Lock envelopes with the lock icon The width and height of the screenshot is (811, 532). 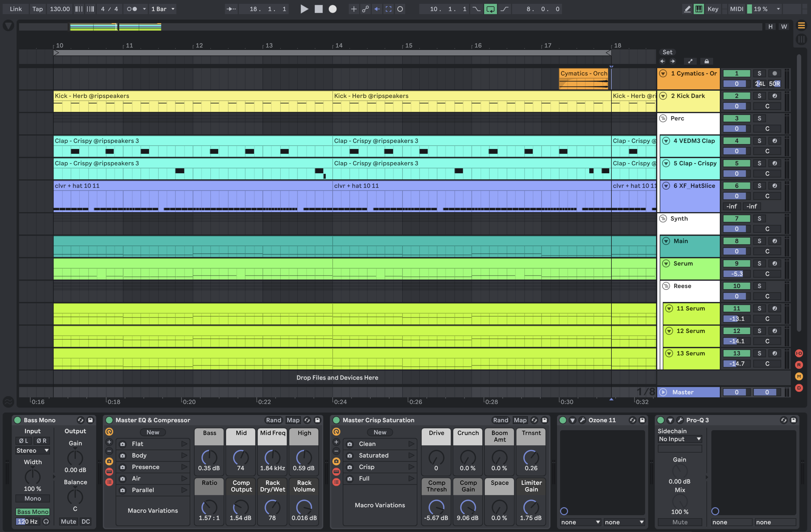(x=706, y=61)
